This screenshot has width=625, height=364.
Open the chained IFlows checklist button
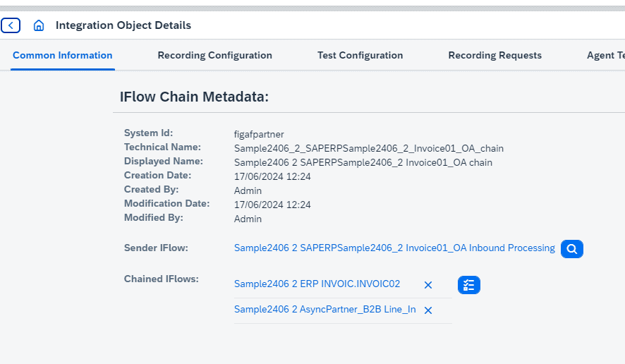[x=468, y=285]
